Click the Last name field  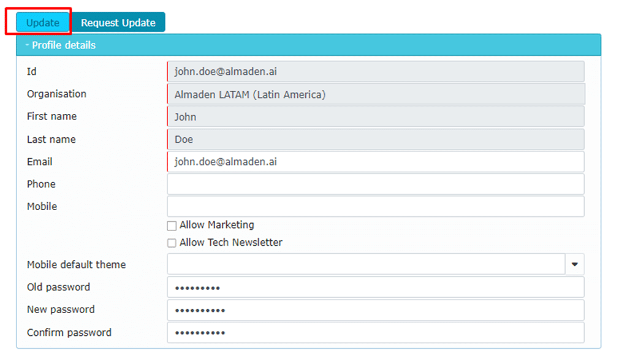(375, 139)
